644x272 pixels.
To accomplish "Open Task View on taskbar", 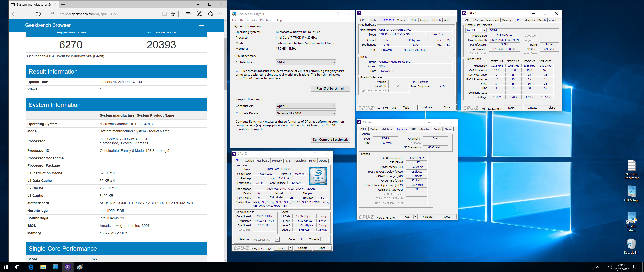I will [x=18, y=267].
